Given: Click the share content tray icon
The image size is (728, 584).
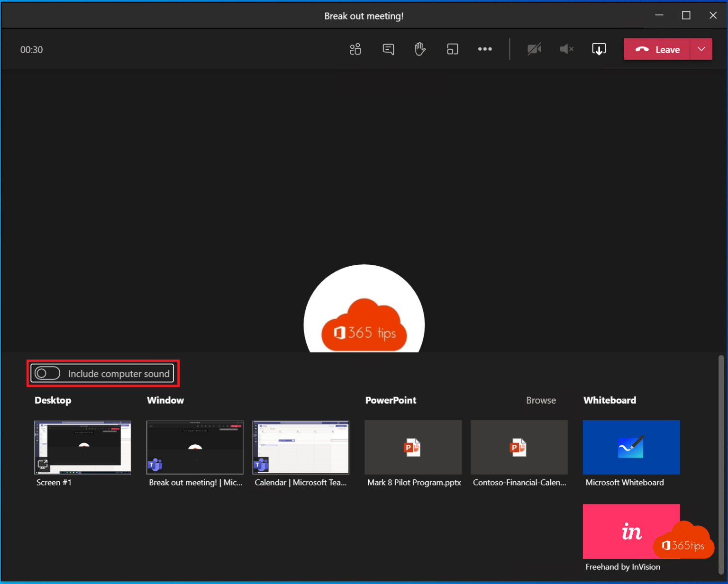Looking at the screenshot, I should click(599, 49).
